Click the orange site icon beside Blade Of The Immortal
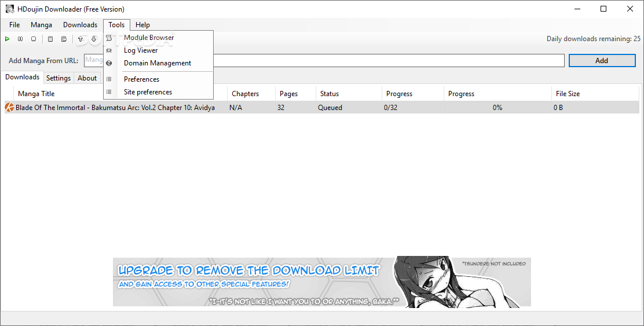The image size is (644, 326). [x=9, y=108]
